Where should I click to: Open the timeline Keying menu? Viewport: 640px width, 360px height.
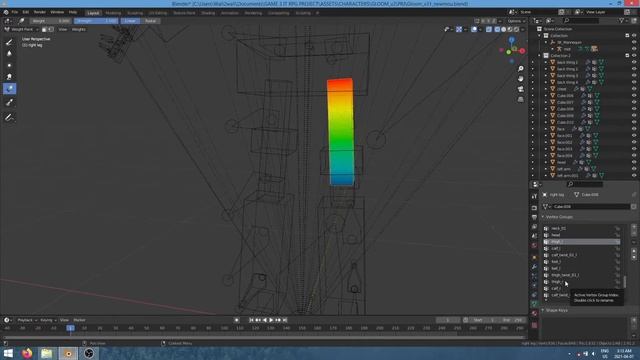click(48, 320)
